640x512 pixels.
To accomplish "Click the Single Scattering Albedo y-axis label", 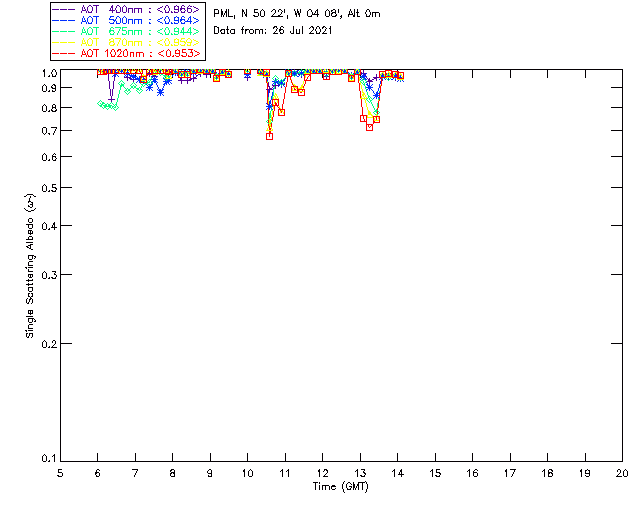I will pos(31,265).
